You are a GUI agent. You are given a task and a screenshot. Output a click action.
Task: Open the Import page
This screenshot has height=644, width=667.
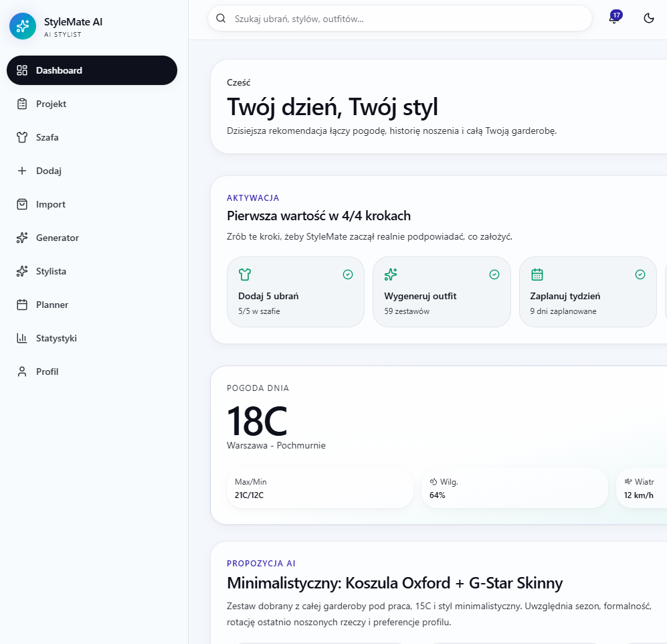point(92,204)
